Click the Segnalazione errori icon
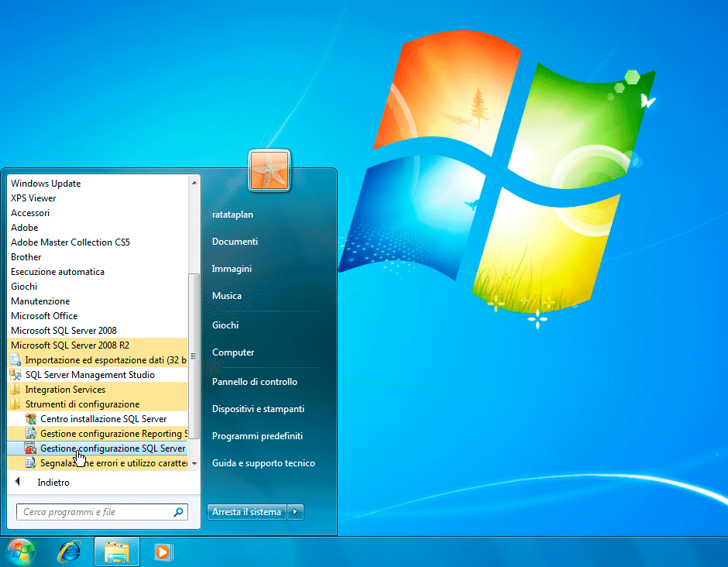 pos(31,463)
